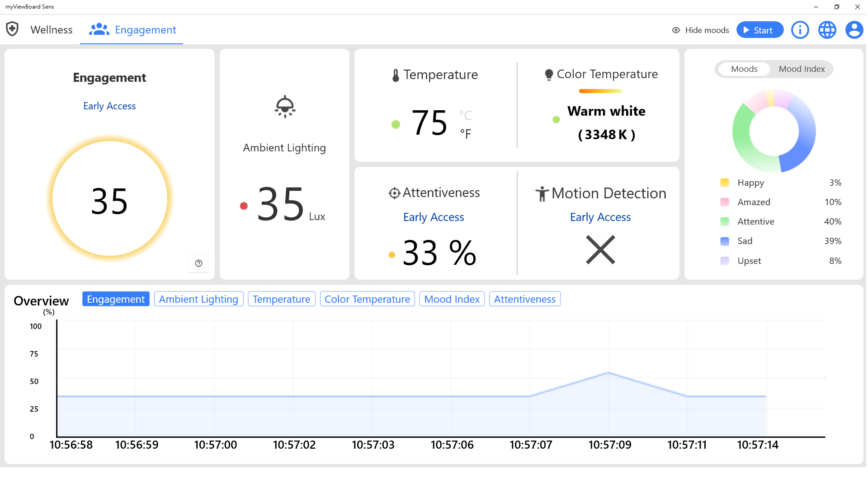Viewport: 868px width, 488px height.
Task: Switch temperature unit to °C
Action: [465, 116]
